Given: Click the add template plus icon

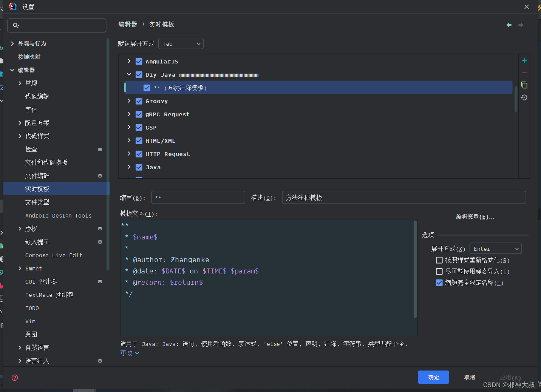Looking at the screenshot, I should coord(524,60).
